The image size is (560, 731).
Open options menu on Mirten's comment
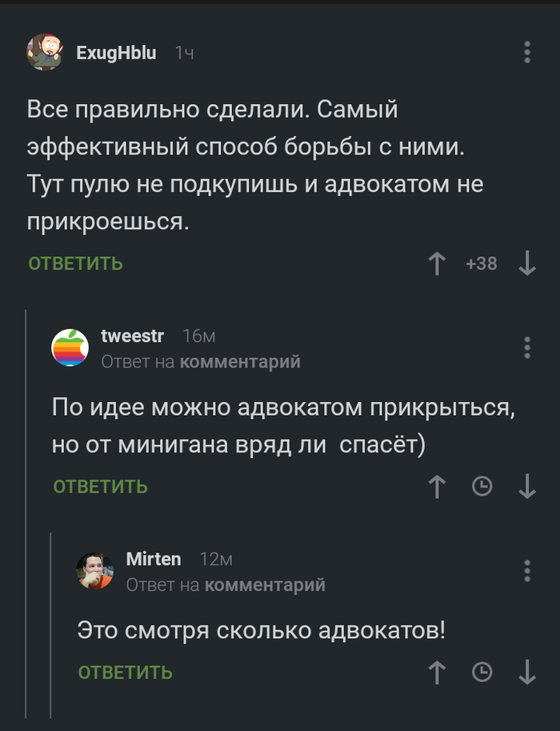[526, 571]
